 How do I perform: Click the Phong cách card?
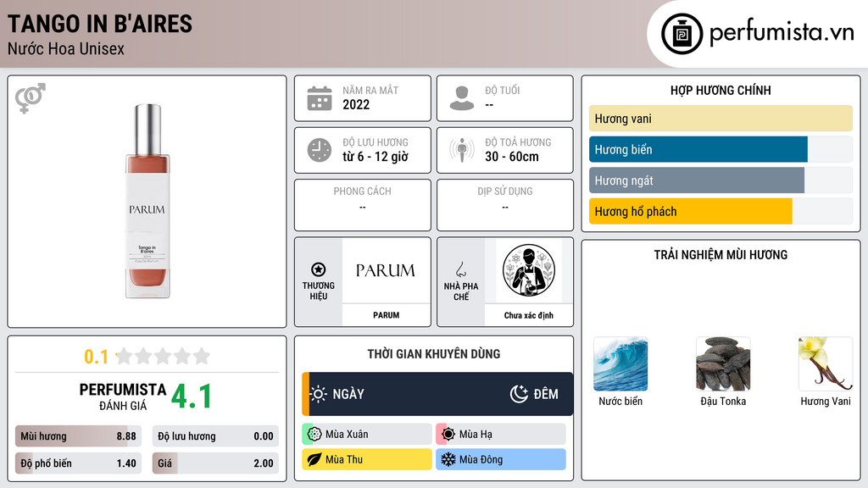pos(363,205)
